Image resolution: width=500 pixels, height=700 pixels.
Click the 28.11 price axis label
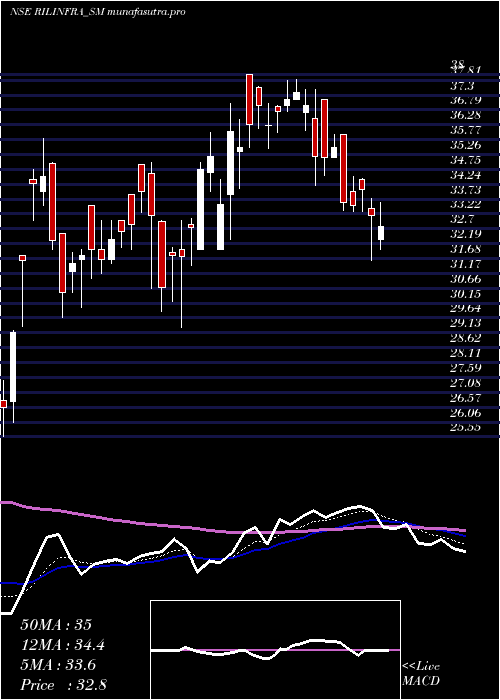465,353
